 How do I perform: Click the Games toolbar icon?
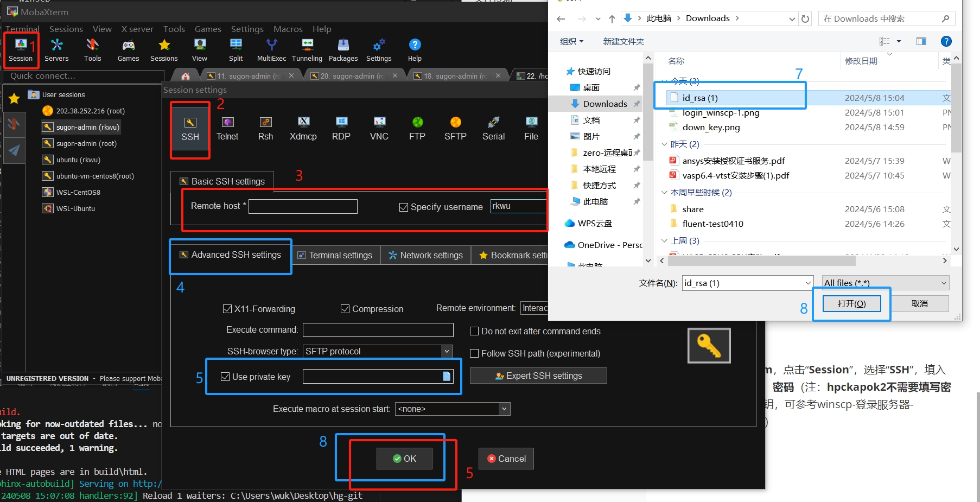tap(128, 50)
